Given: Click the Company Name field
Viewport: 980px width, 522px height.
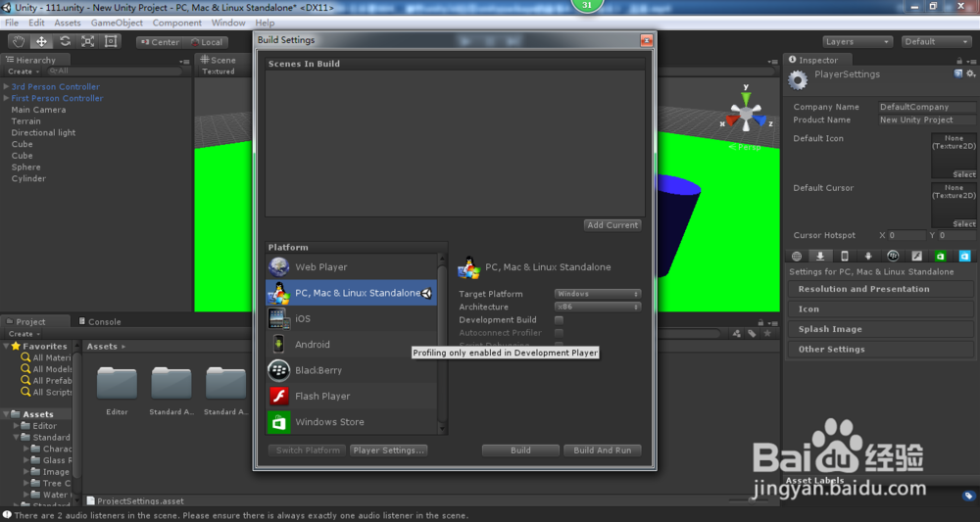Looking at the screenshot, I should (x=927, y=107).
